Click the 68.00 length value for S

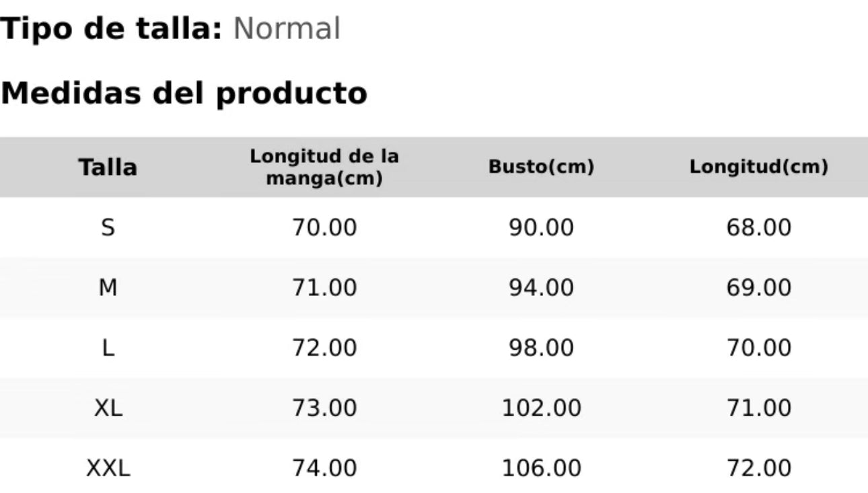[x=758, y=227]
